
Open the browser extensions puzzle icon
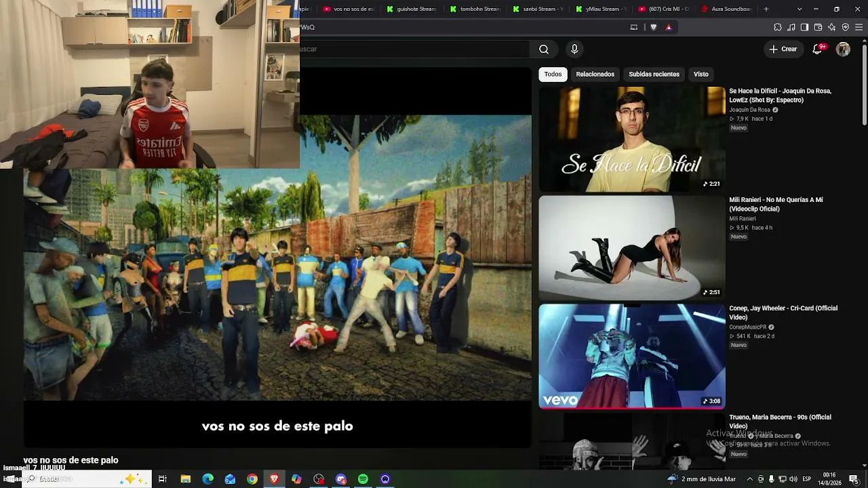coord(778,27)
